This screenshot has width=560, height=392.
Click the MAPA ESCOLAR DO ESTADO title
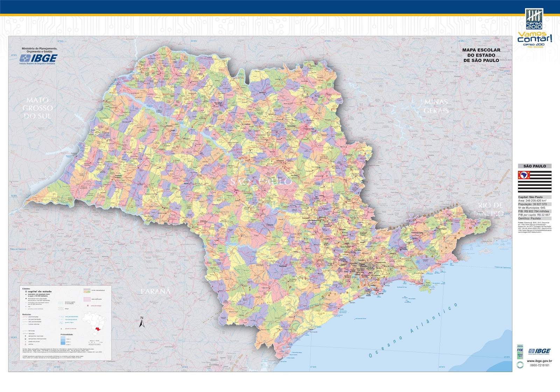(x=481, y=55)
